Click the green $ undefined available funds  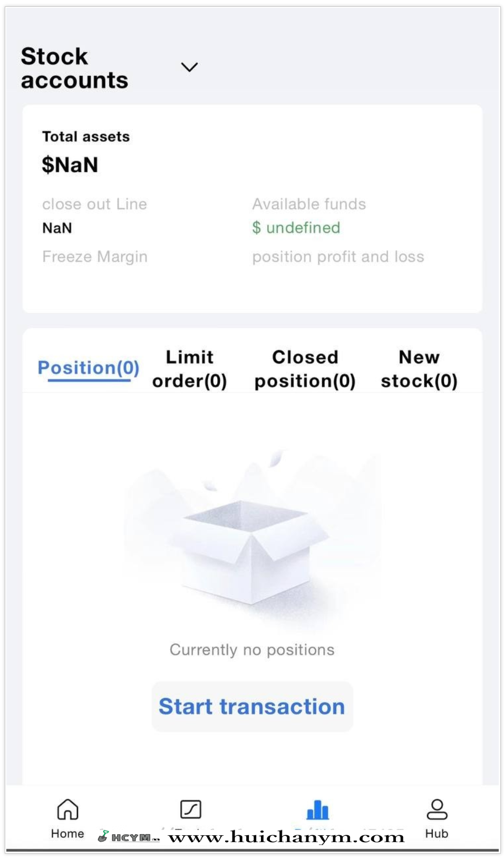296,228
